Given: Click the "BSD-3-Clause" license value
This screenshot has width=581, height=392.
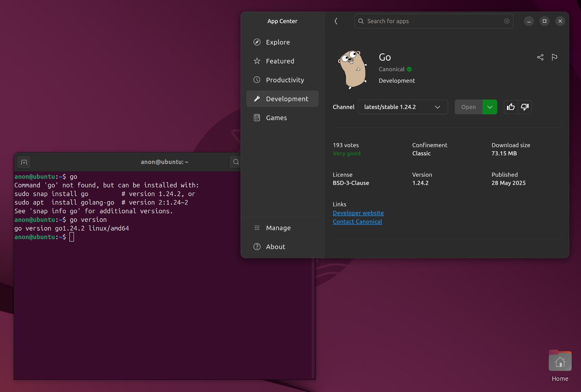Looking at the screenshot, I should [351, 183].
